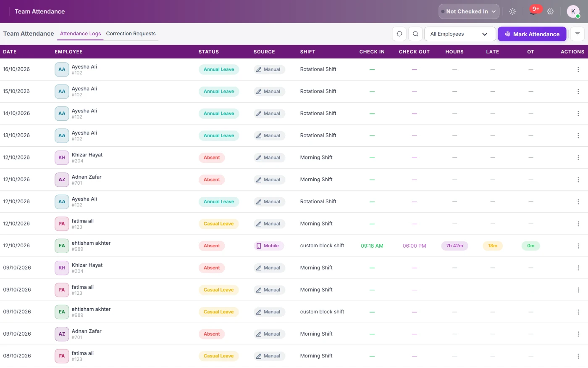Click the FA avatar on 12/10/2026 row

[x=62, y=224]
